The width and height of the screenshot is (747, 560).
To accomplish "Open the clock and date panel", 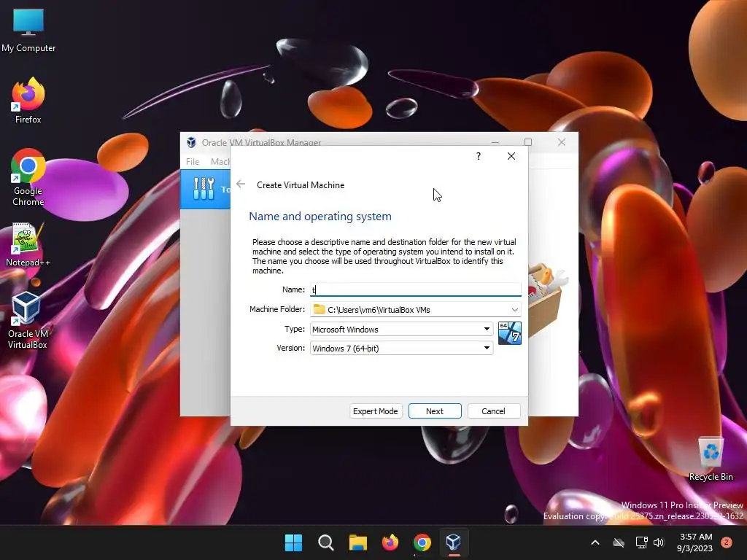I will [694, 542].
